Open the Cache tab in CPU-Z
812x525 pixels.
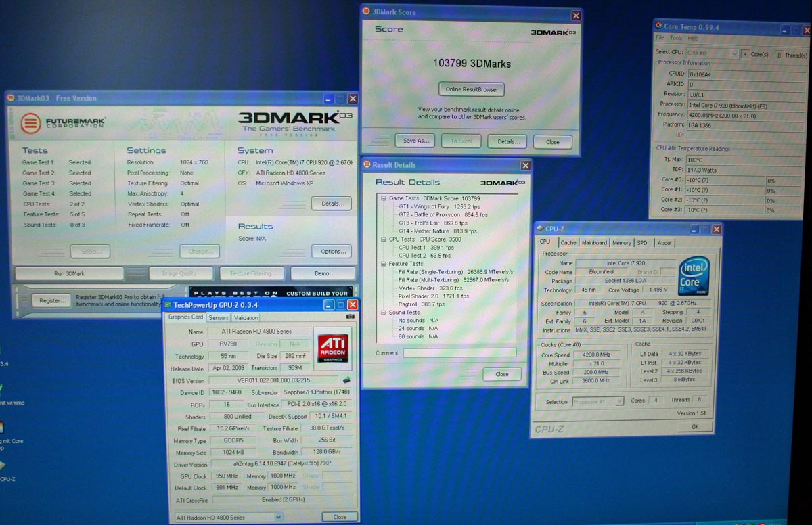click(x=568, y=242)
